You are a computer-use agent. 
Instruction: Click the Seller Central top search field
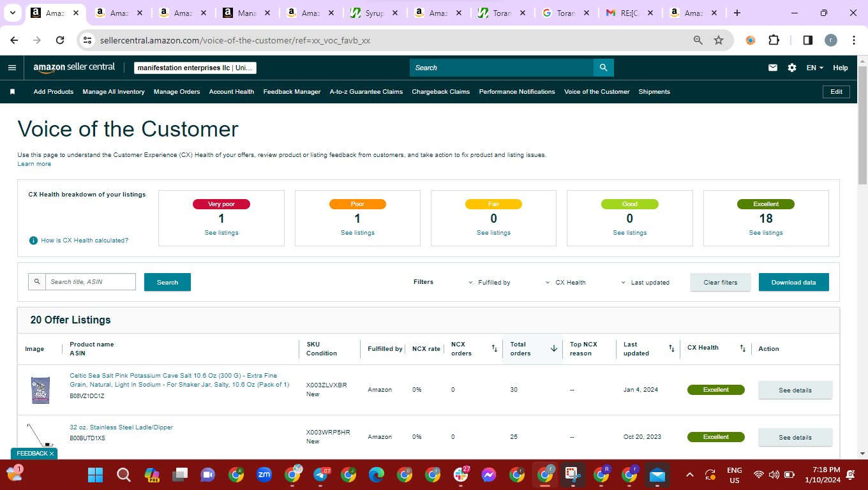pyautogui.click(x=502, y=68)
